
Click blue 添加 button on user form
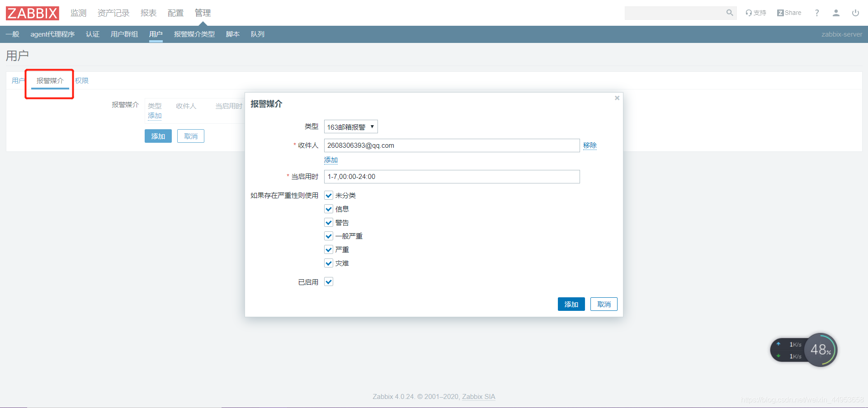pos(158,136)
